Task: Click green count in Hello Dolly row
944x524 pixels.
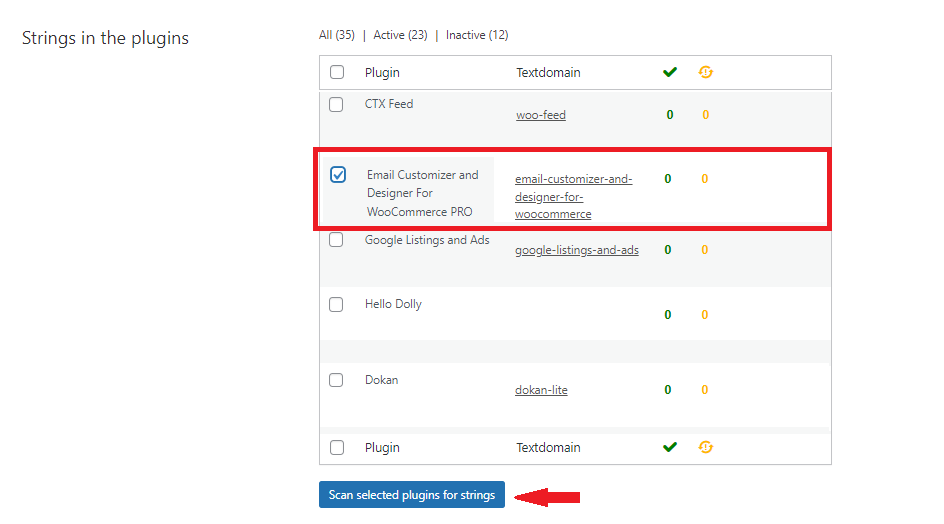Action: (668, 314)
